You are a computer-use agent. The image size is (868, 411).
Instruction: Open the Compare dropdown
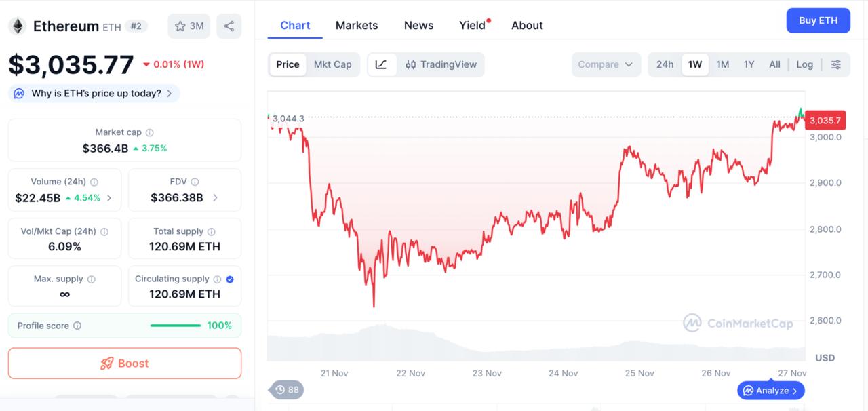[x=606, y=64]
